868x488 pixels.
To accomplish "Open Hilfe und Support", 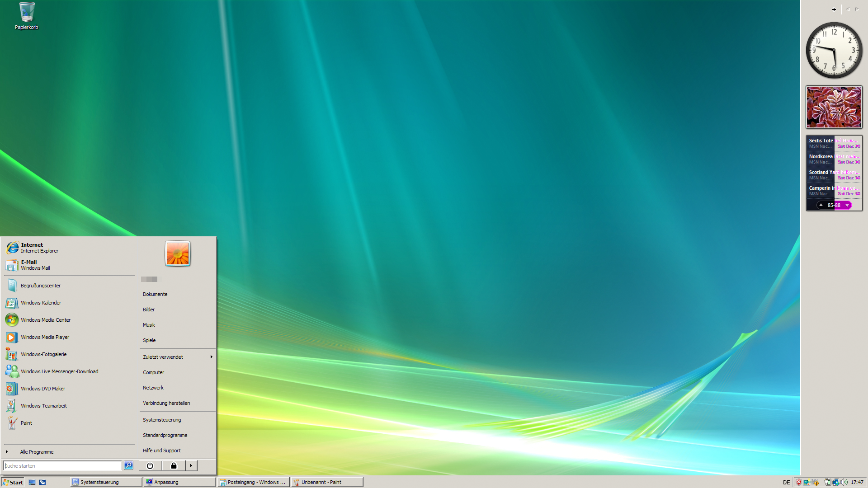I will click(178, 450).
